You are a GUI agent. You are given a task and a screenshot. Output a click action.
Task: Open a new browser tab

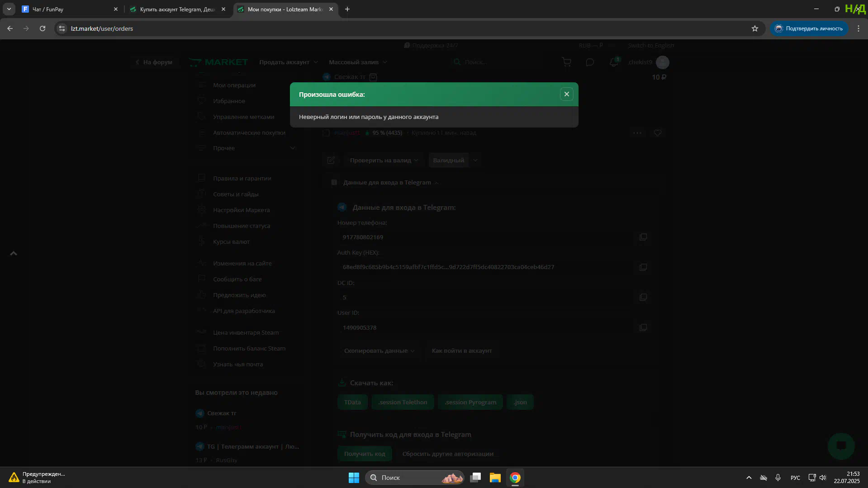tap(347, 9)
